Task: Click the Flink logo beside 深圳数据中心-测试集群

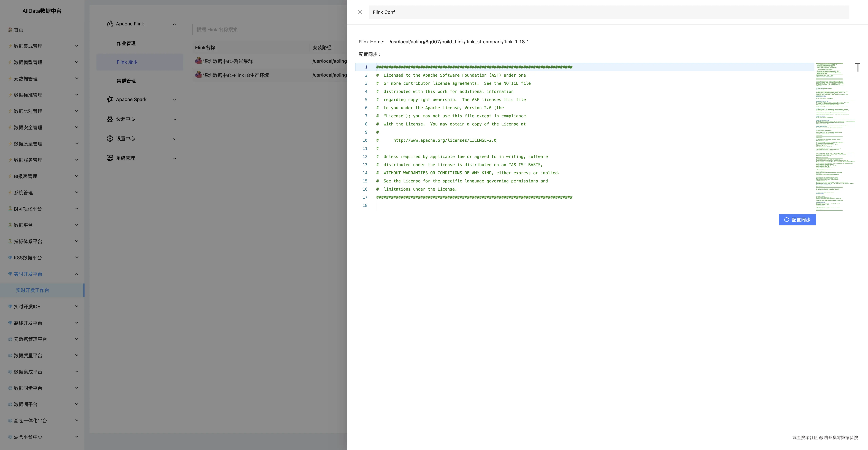Action: click(199, 61)
